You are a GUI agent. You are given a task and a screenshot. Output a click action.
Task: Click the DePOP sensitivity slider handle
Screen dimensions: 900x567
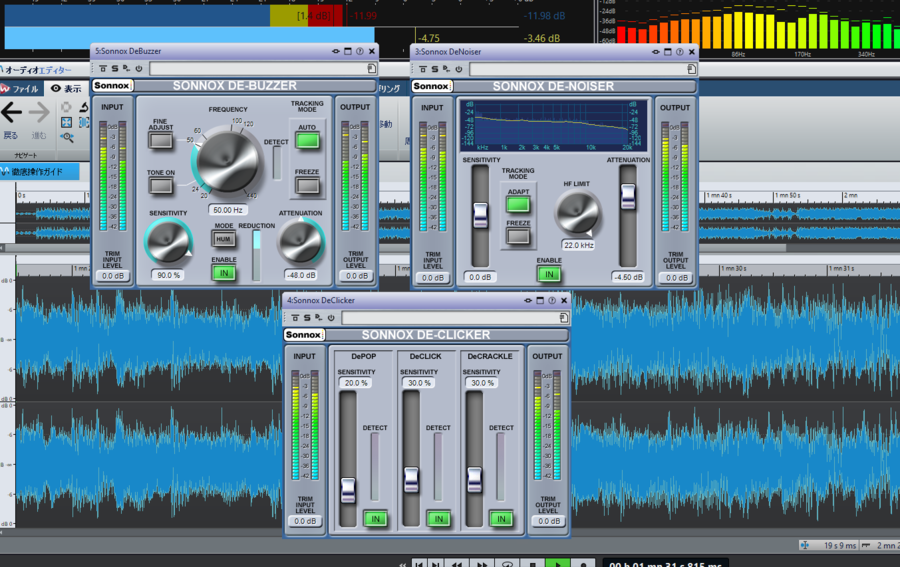[x=348, y=490]
